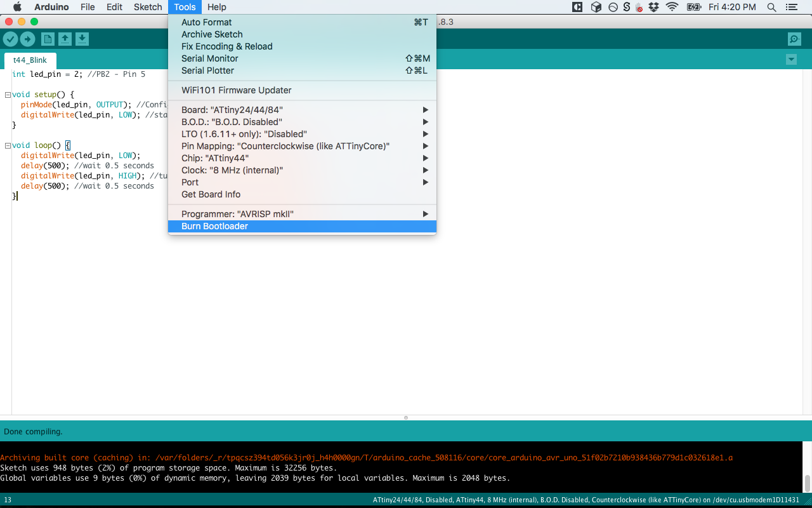
Task: Click the Verify checkmark toolbar icon
Action: point(10,39)
